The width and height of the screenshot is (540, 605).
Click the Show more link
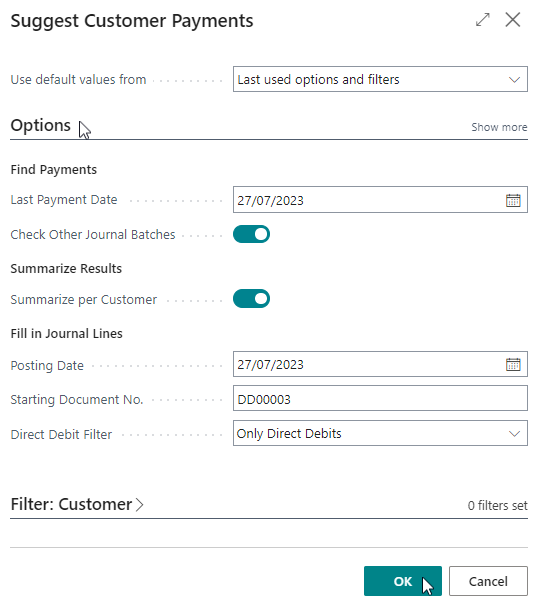499,127
